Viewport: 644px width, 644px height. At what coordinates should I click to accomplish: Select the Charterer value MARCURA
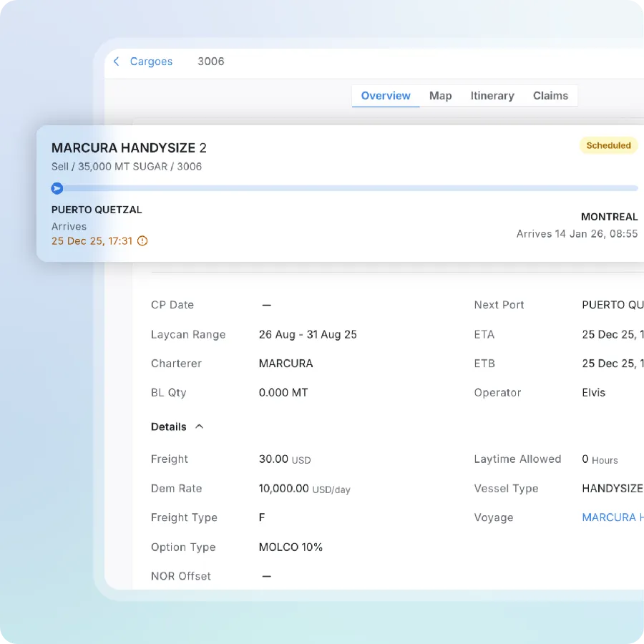coord(286,364)
